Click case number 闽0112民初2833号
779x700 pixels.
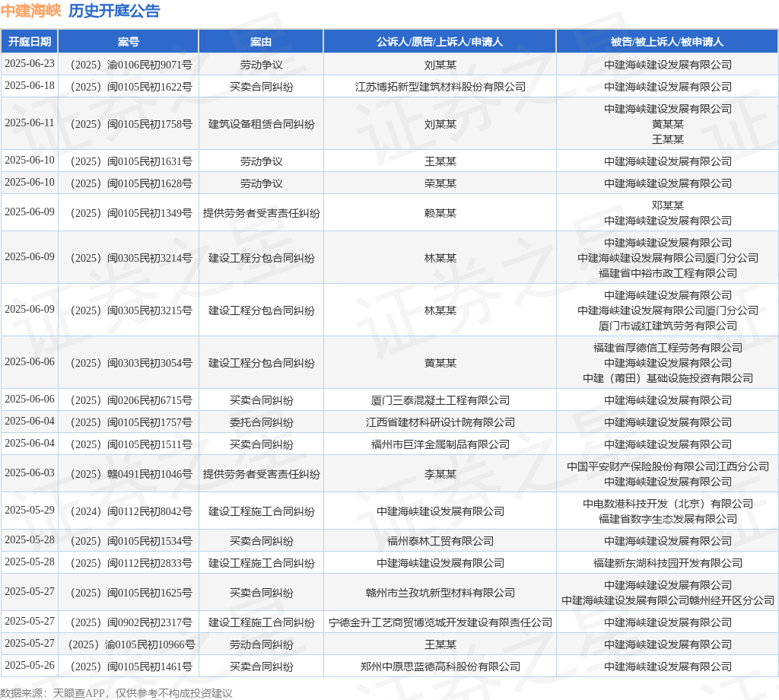(x=131, y=562)
